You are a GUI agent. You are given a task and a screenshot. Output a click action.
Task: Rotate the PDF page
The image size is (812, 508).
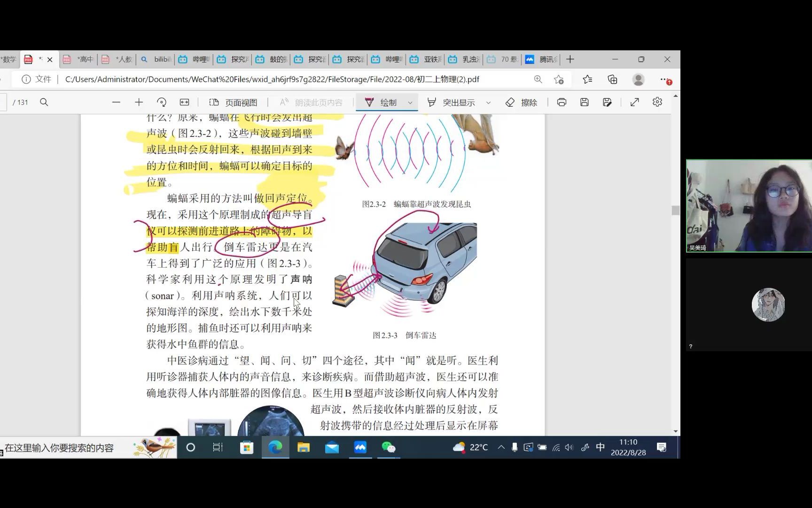[162, 102]
